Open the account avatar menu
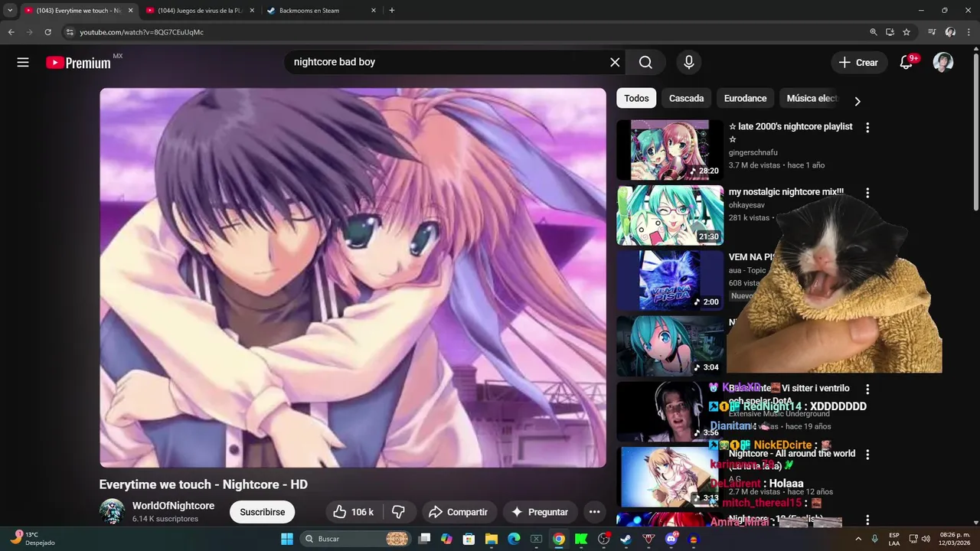This screenshot has width=980, height=551. pyautogui.click(x=943, y=63)
